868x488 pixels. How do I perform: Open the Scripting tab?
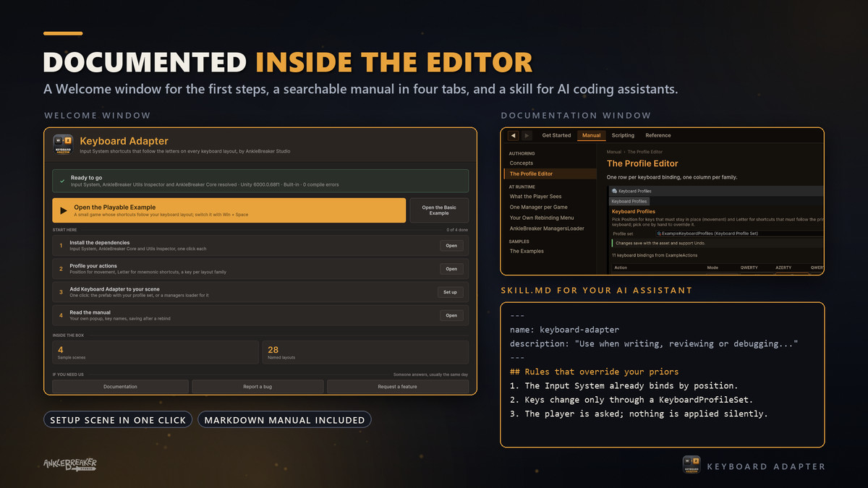(623, 135)
